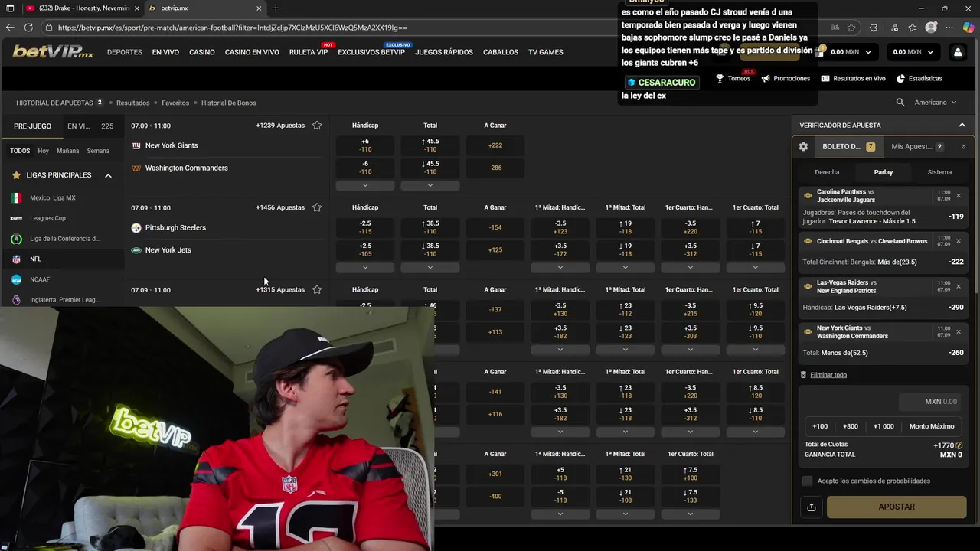This screenshot has width=980, height=551.
Task: Remove Giants vs Commanders selection from slip
Action: (959, 331)
